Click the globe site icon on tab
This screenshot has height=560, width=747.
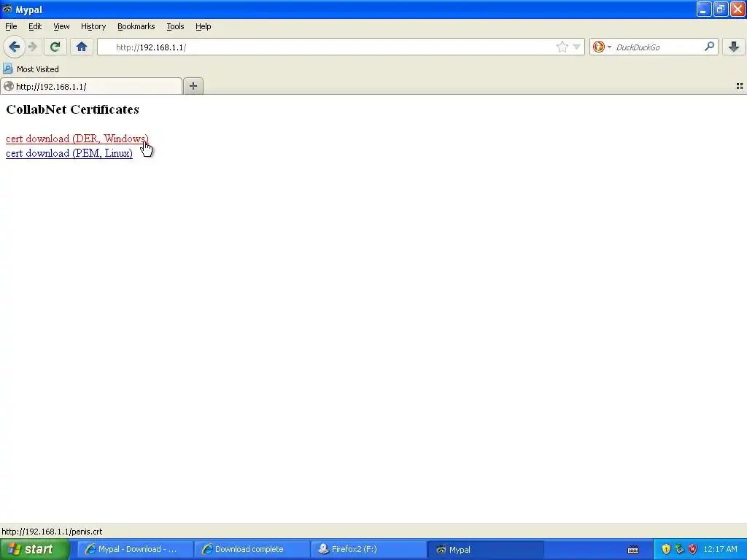click(9, 86)
